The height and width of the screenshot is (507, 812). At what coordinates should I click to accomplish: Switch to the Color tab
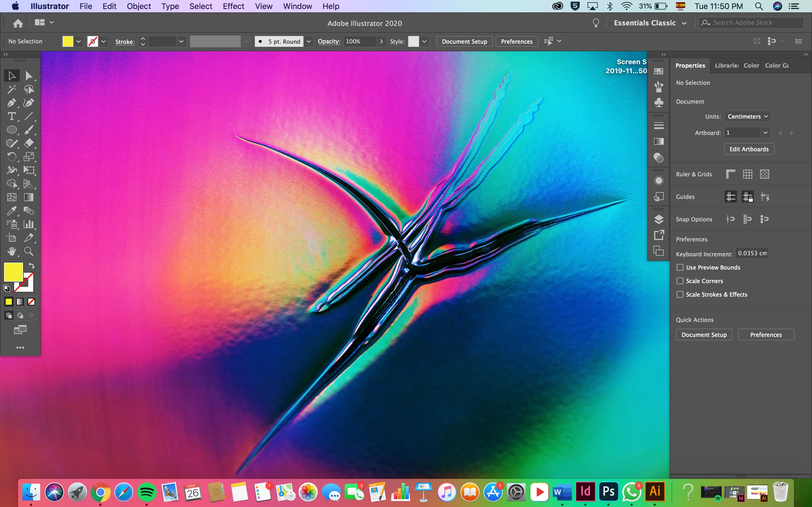(751, 65)
